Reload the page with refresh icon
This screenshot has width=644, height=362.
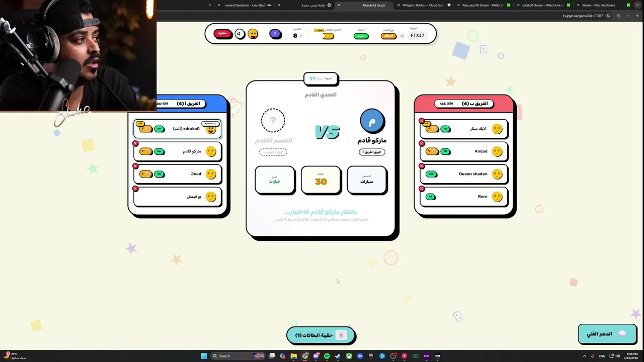(x=619, y=16)
